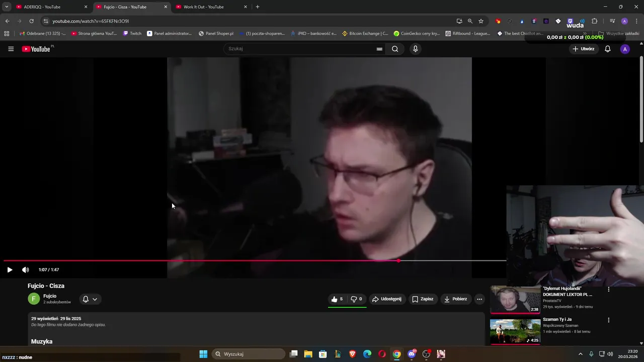Open the Twitch bookmark
Image resolution: width=644 pixels, height=362 pixels.
point(132,34)
